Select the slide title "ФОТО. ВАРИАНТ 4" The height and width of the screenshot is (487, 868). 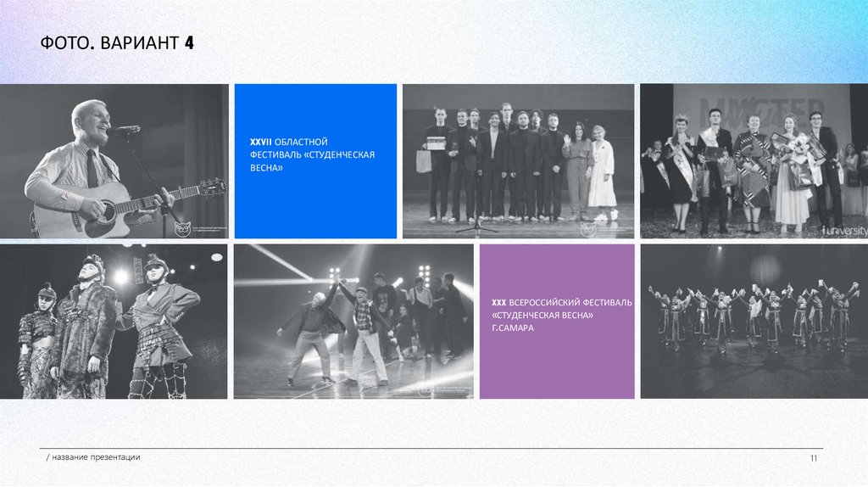pyautogui.click(x=117, y=42)
